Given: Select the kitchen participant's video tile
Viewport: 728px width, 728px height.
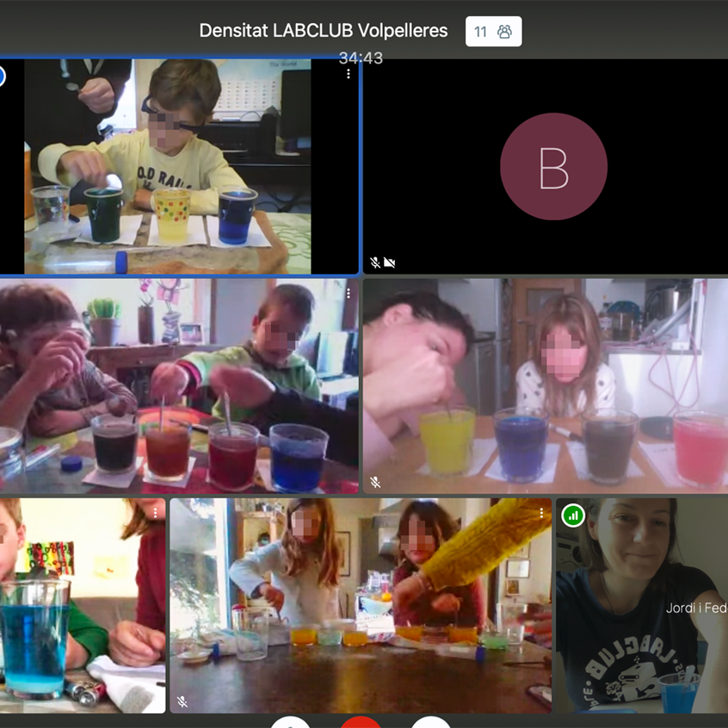Looking at the screenshot, I should pyautogui.click(x=545, y=385).
